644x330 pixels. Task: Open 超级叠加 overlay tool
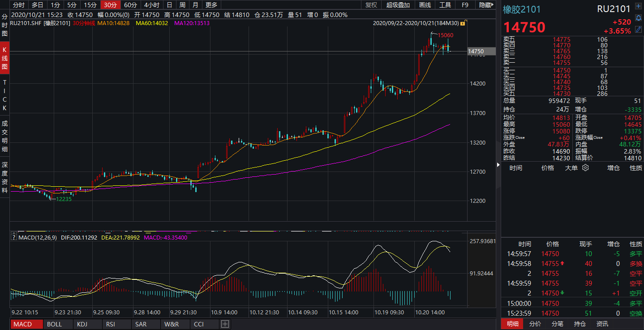398,5
